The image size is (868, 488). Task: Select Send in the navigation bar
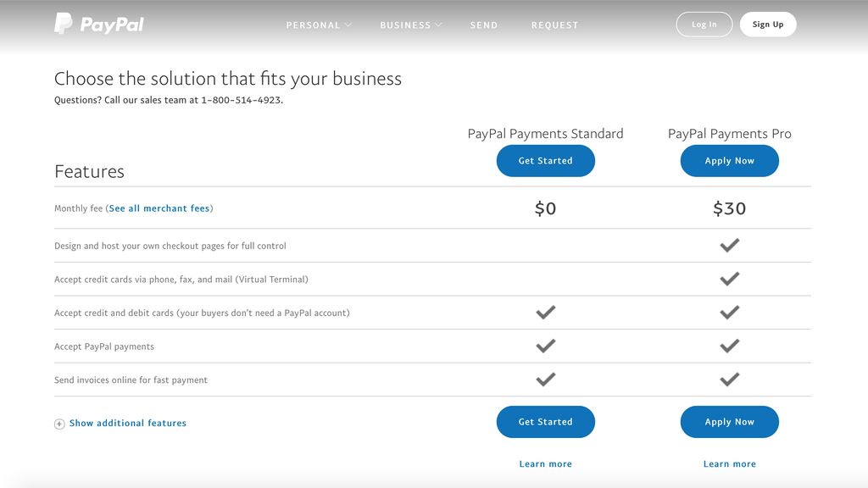(x=484, y=25)
